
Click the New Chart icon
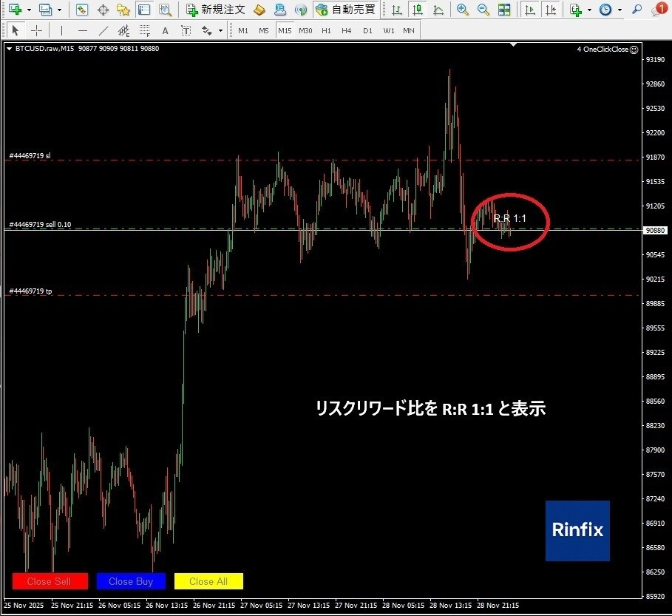tap(15, 10)
